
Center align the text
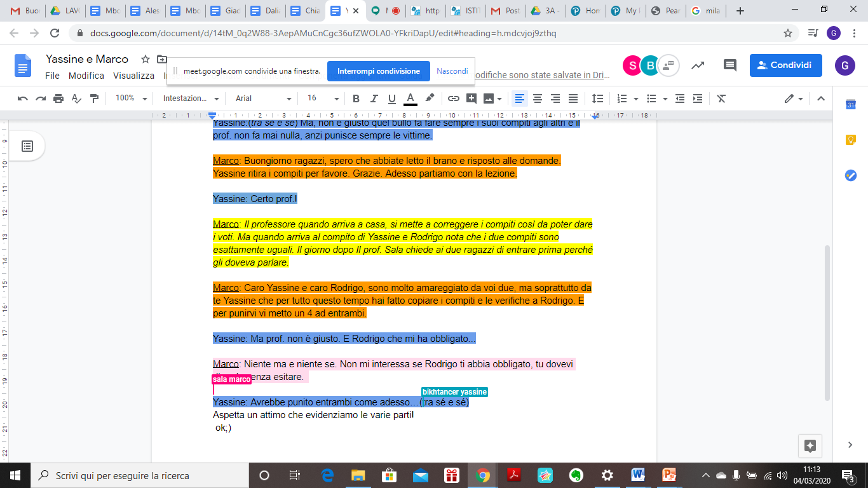(538, 98)
